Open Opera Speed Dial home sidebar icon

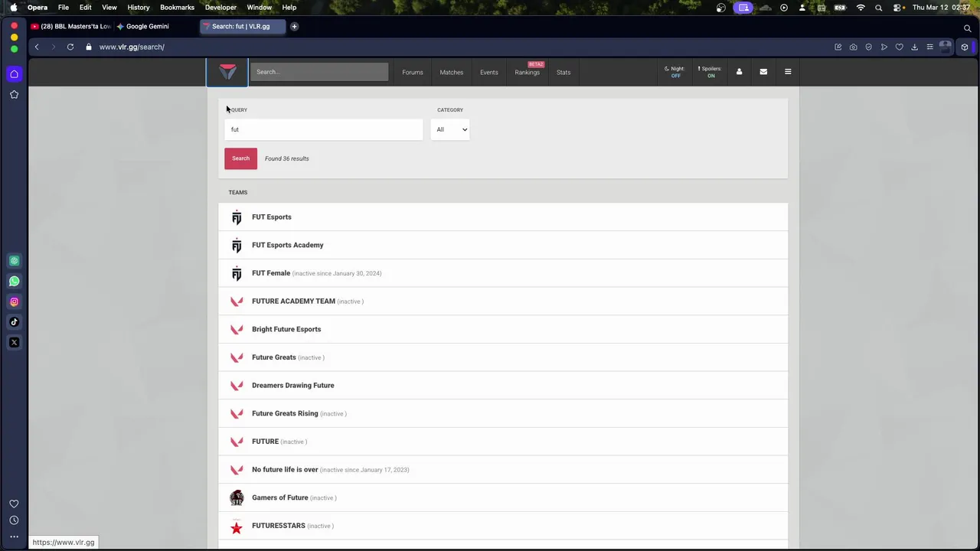point(14,74)
